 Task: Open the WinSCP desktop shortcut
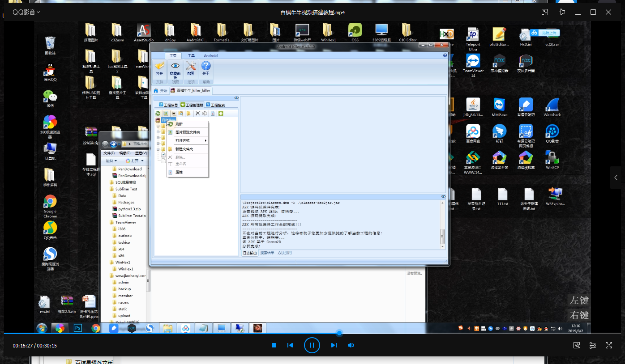[552, 160]
